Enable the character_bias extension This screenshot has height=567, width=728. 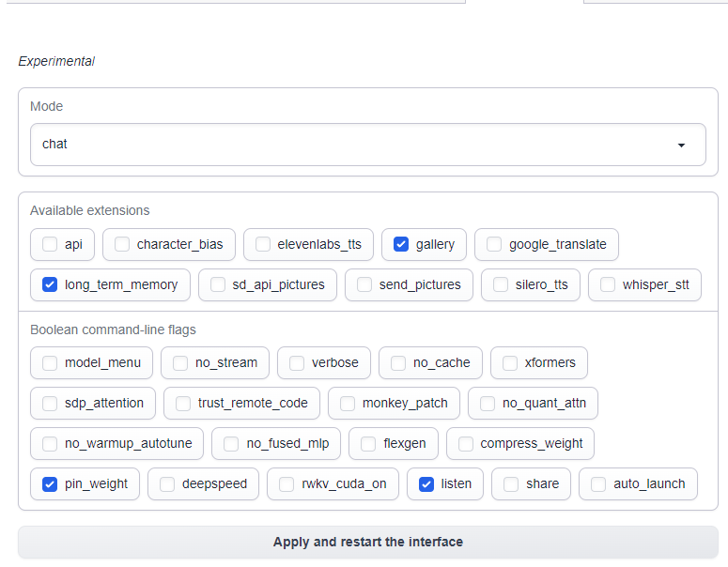point(122,244)
